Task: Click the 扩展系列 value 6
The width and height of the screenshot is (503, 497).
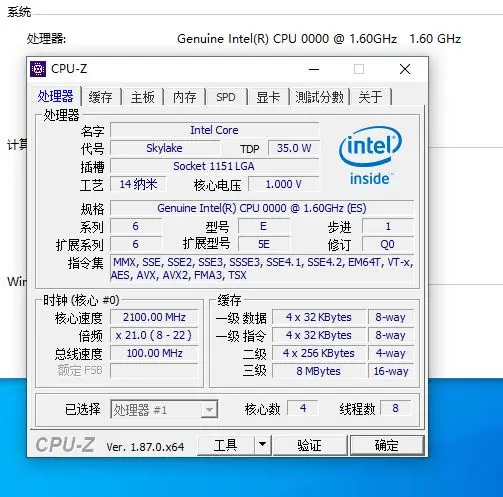Action: [136, 244]
